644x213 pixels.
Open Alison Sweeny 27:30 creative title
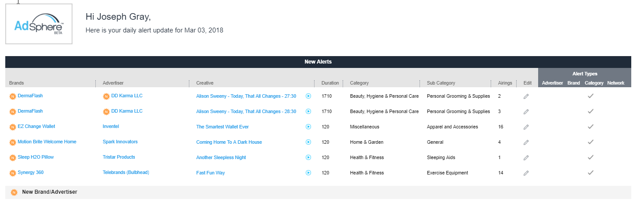246,96
